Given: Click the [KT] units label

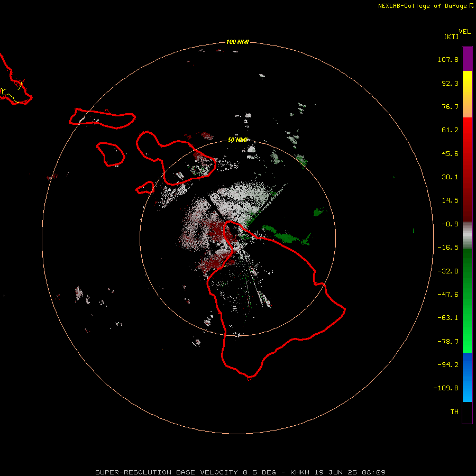Looking at the screenshot, I should pyautogui.click(x=452, y=36).
